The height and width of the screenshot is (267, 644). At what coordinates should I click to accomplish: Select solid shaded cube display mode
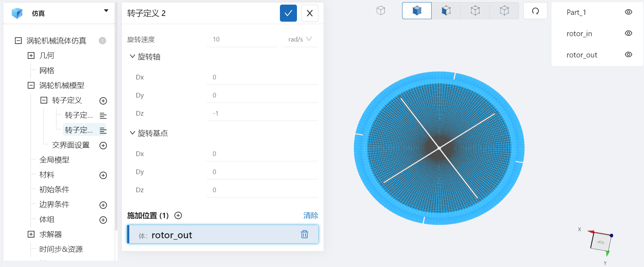(417, 11)
